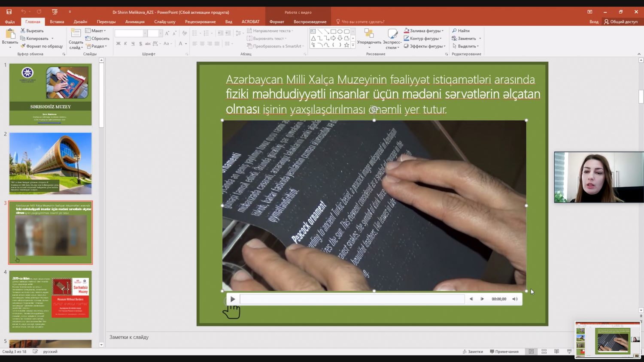This screenshot has width=644, height=362.
Task: Toggle Заметки notes pane button
Action: 473,352
